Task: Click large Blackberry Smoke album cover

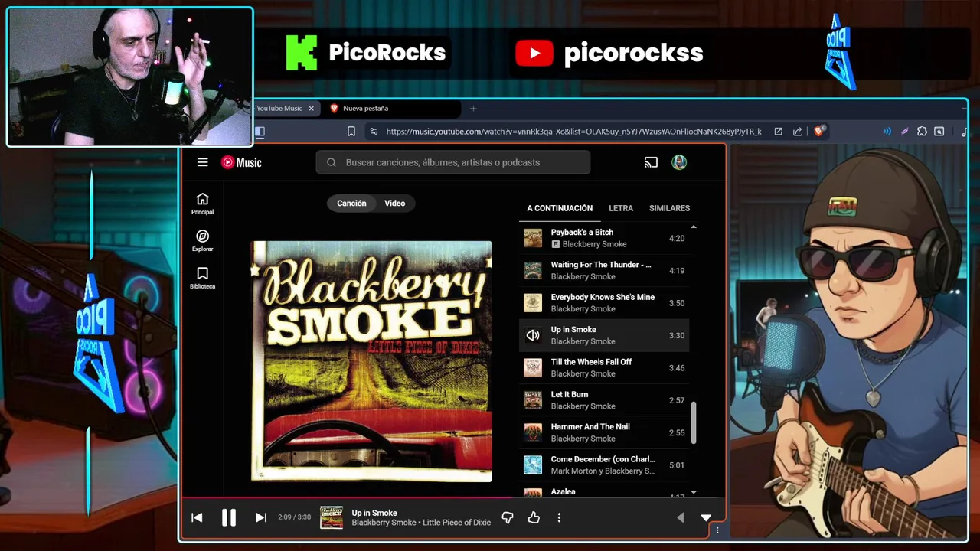Action: click(371, 361)
